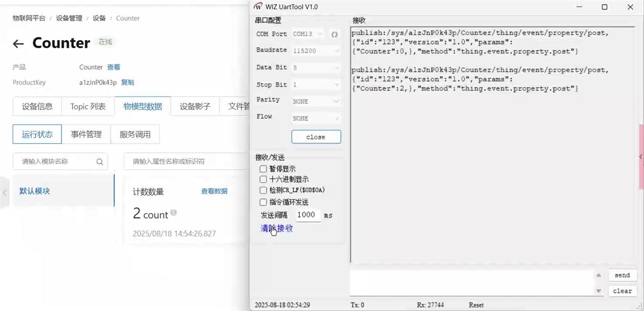Select the 物模型数据 tab
644x311 pixels.
pyautogui.click(x=143, y=107)
